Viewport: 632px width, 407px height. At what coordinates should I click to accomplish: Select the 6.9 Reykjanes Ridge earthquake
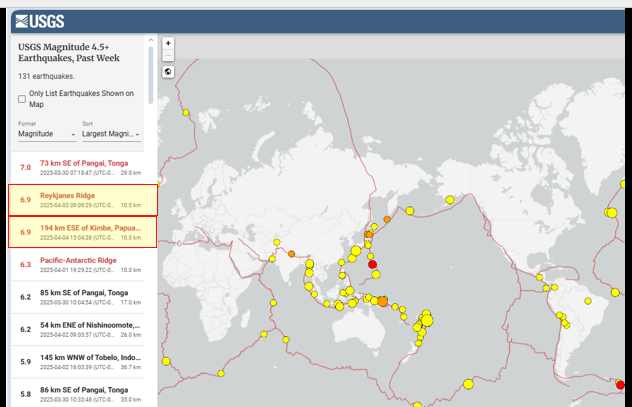click(83, 200)
